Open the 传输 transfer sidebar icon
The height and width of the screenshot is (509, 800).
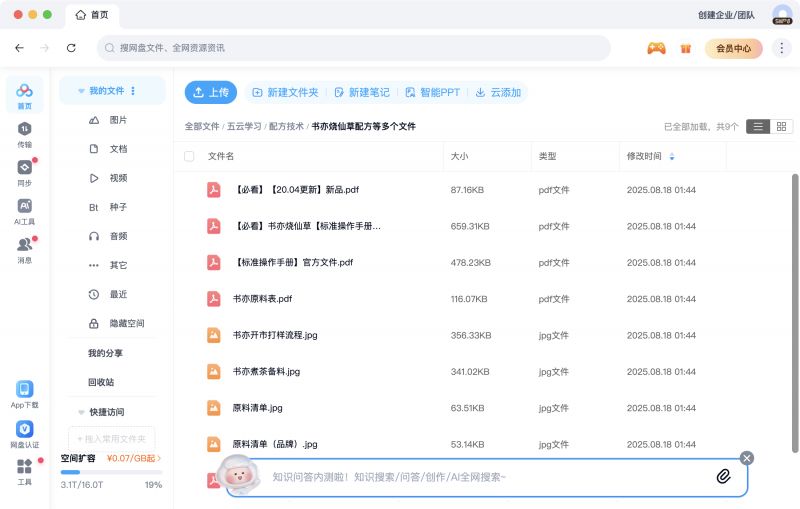pos(24,134)
